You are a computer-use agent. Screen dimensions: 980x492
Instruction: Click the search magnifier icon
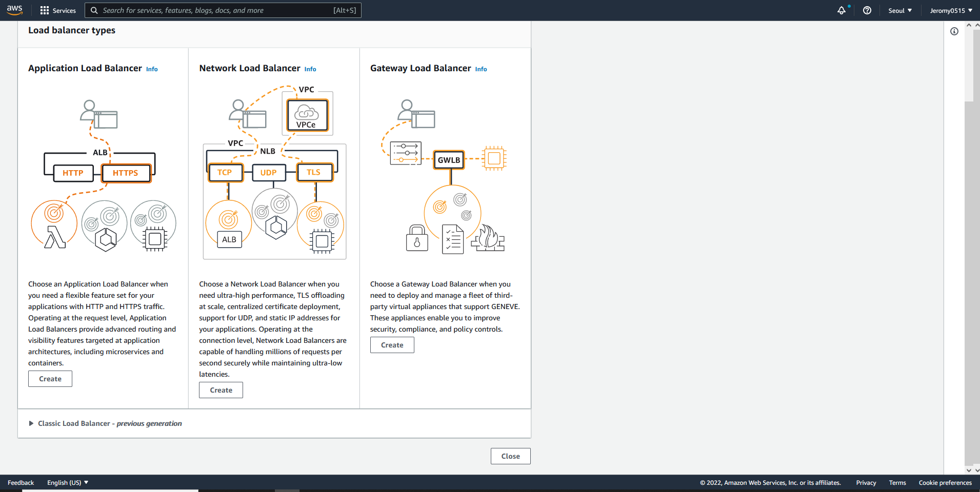(94, 10)
